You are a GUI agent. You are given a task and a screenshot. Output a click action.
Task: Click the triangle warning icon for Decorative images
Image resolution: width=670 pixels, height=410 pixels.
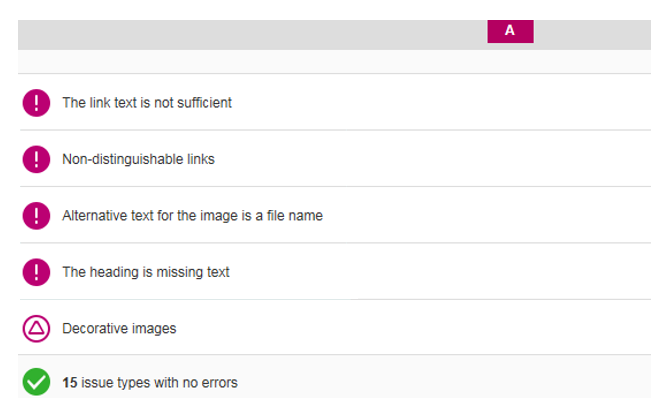[36, 328]
